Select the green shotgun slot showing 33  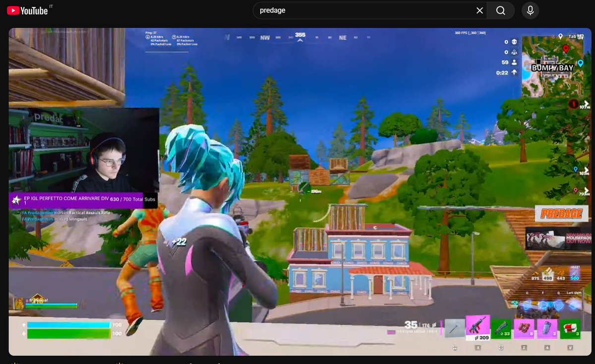(x=501, y=329)
